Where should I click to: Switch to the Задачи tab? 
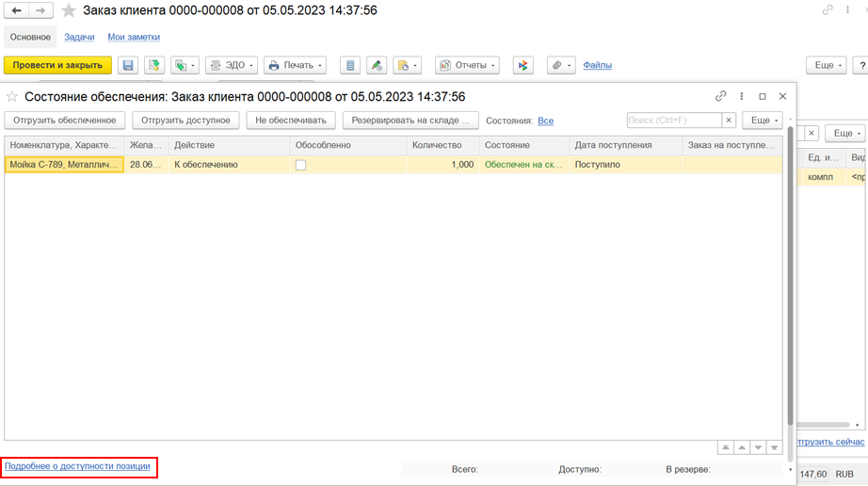pyautogui.click(x=80, y=37)
